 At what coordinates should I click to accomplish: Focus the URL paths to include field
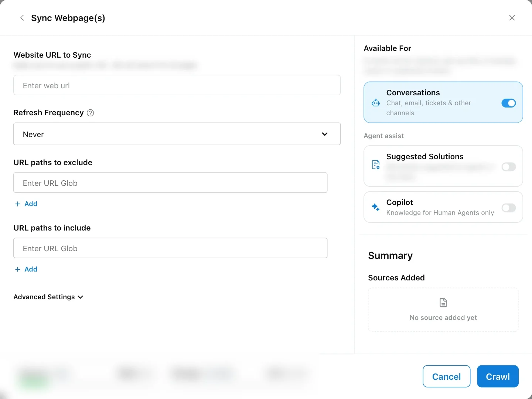pos(170,248)
